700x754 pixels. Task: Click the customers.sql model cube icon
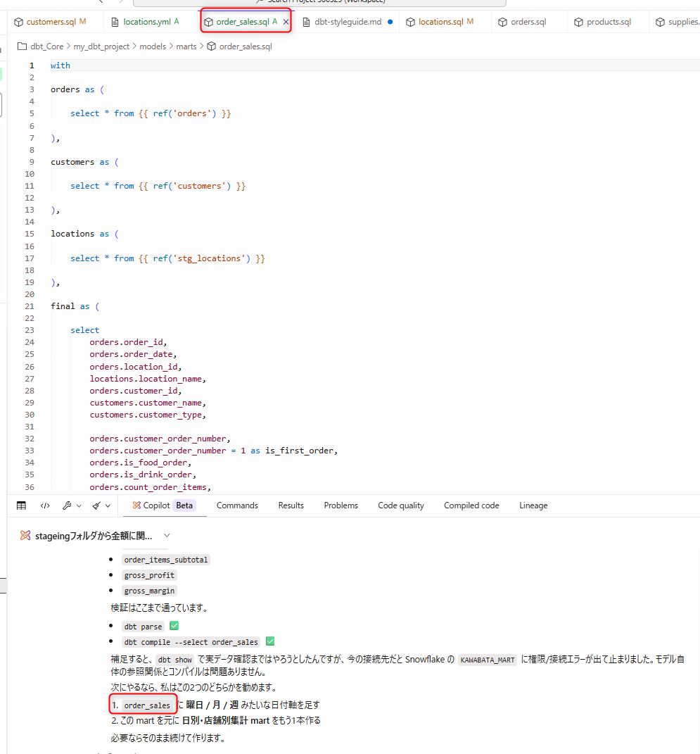(x=19, y=22)
